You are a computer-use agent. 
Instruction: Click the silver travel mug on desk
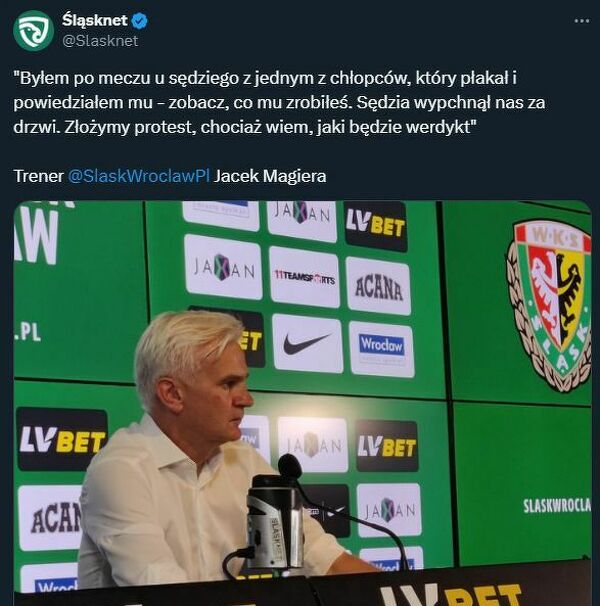(x=275, y=522)
